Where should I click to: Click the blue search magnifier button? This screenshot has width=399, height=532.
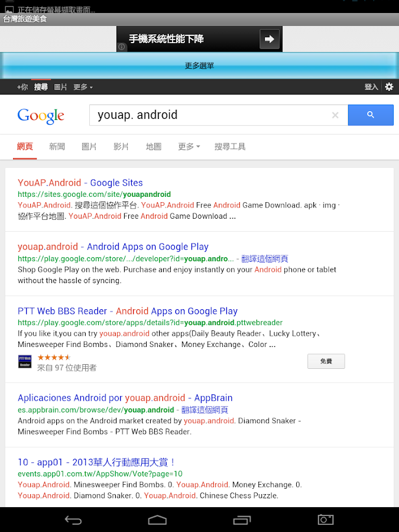371,115
